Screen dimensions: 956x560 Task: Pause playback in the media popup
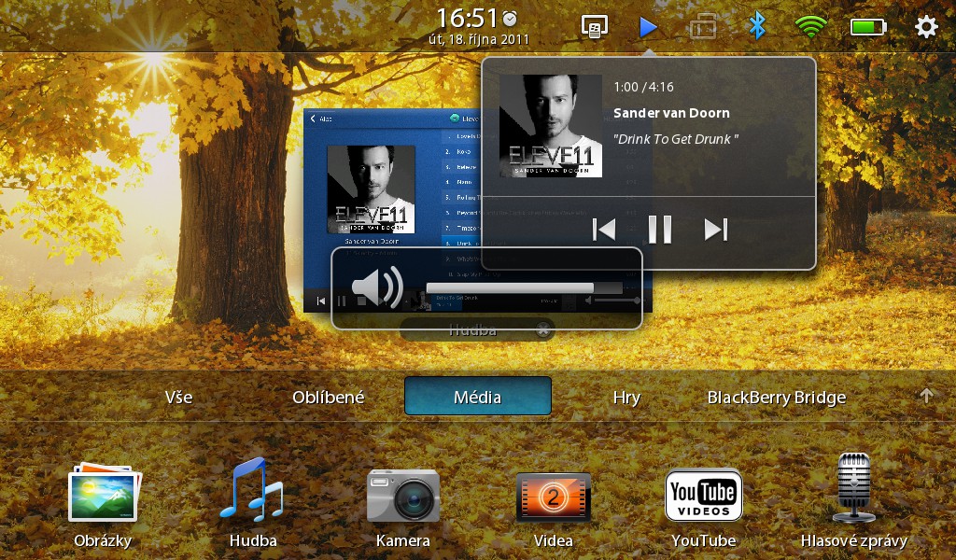tap(660, 230)
